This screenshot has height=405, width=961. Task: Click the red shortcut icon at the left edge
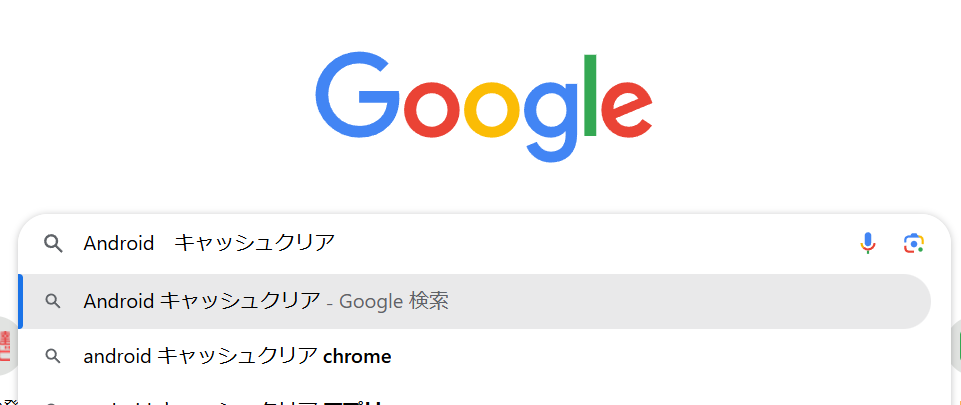(x=5, y=347)
